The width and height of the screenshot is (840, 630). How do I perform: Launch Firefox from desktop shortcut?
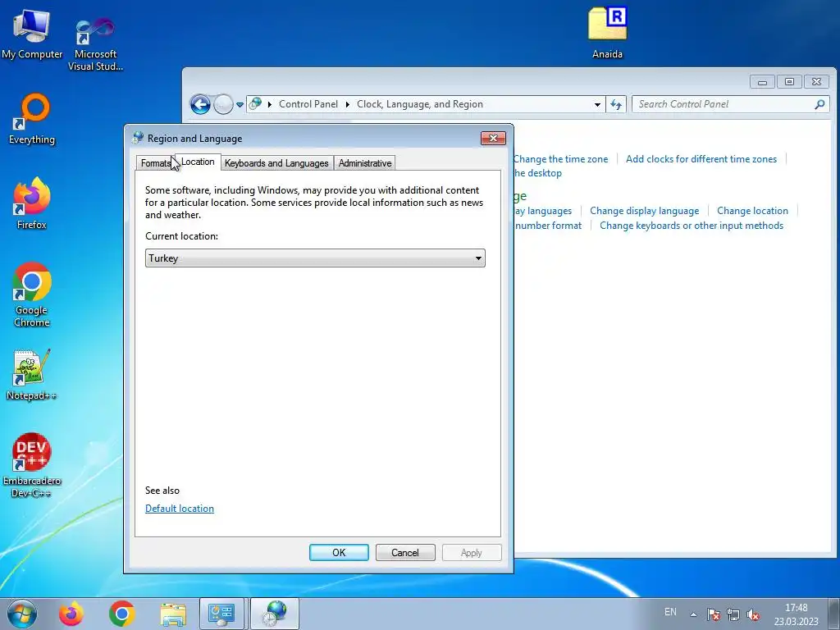[x=32, y=203]
